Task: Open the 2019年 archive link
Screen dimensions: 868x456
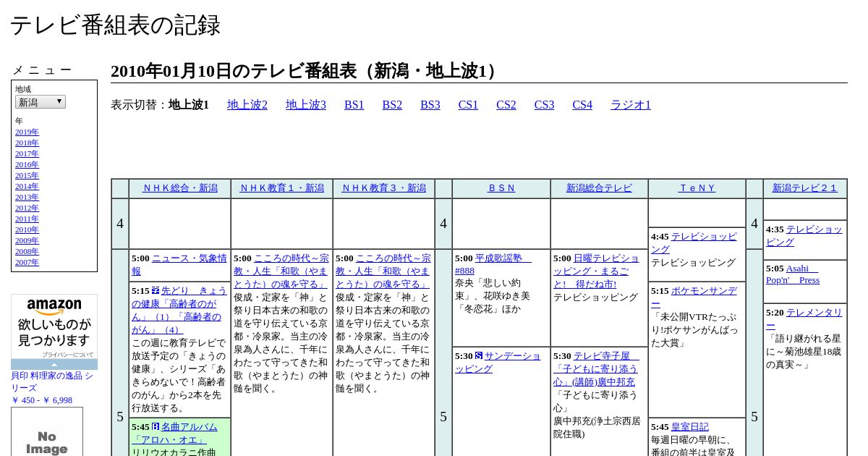Action: [27, 132]
